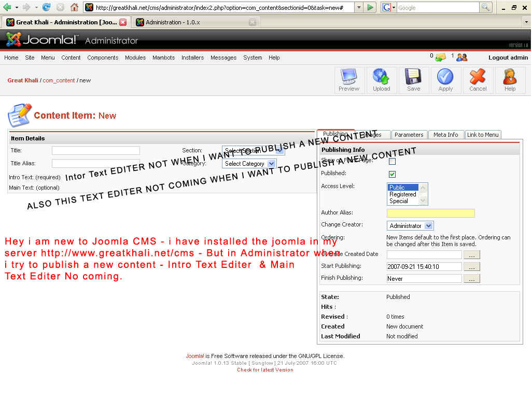Open the Help toolbar icon
Screen dimensions: 532x400
tap(510, 80)
